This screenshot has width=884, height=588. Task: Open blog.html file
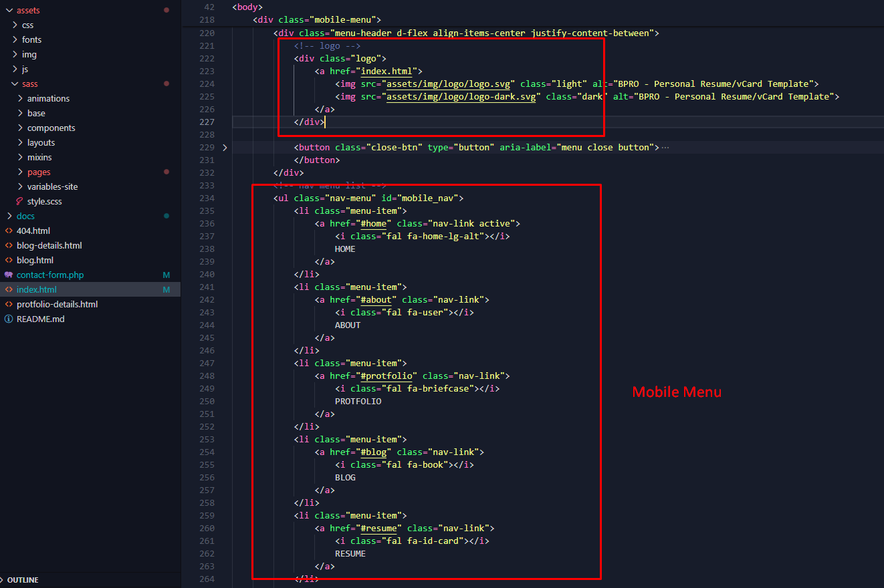(35, 260)
